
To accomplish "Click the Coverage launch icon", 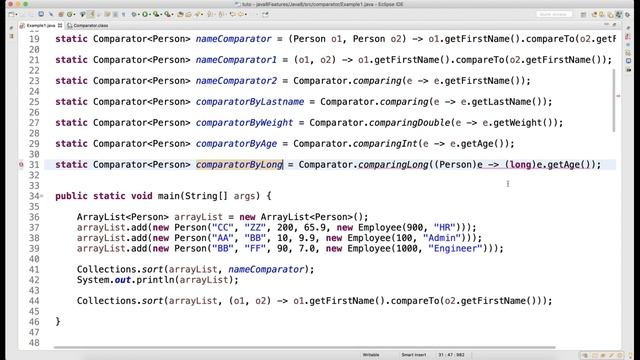I will click(156, 14).
